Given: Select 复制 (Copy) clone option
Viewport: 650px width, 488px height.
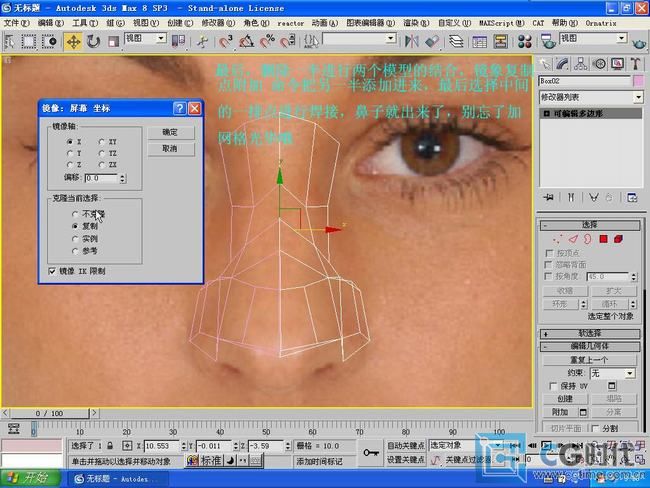Looking at the screenshot, I should (75, 226).
